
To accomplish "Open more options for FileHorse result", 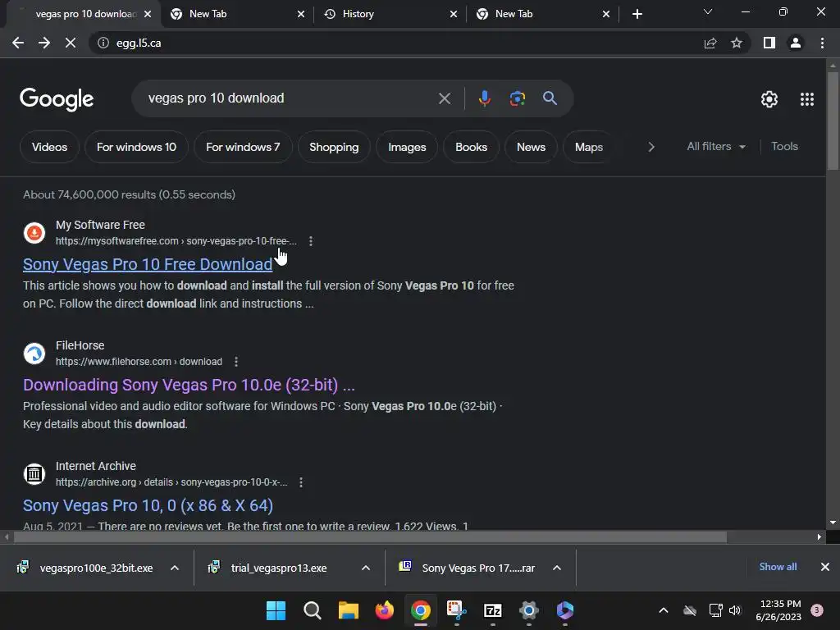I will 236,362.
